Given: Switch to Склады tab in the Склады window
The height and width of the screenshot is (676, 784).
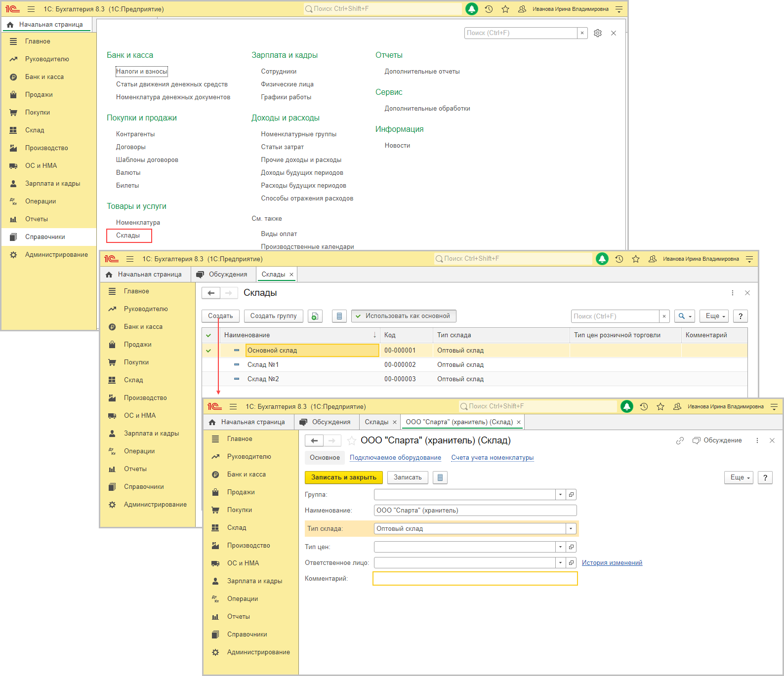Looking at the screenshot, I should [x=277, y=275].
